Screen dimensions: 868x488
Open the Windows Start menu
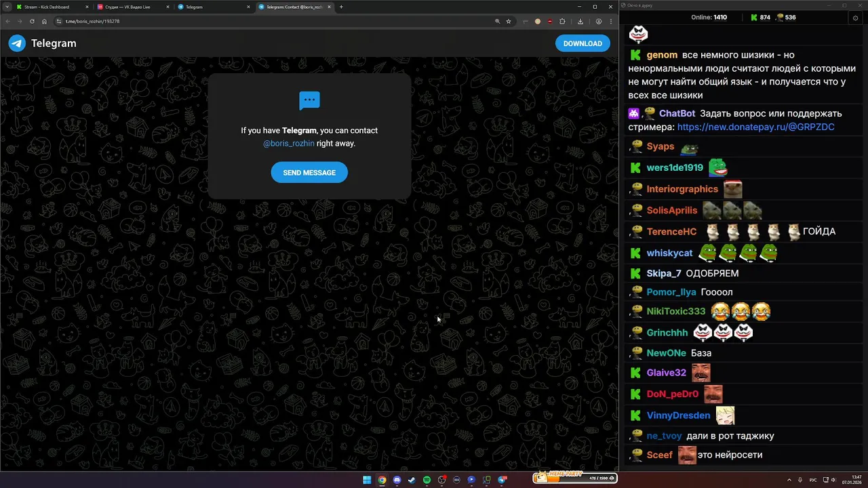point(367,480)
